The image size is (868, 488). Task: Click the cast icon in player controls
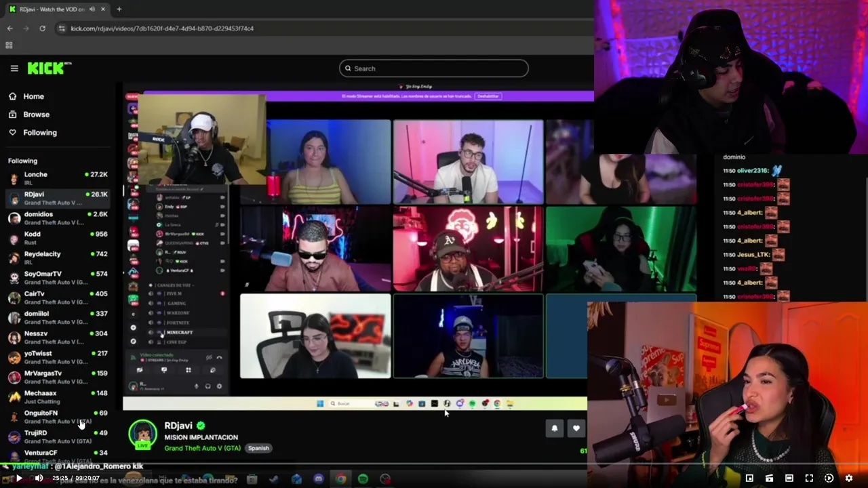click(x=769, y=479)
